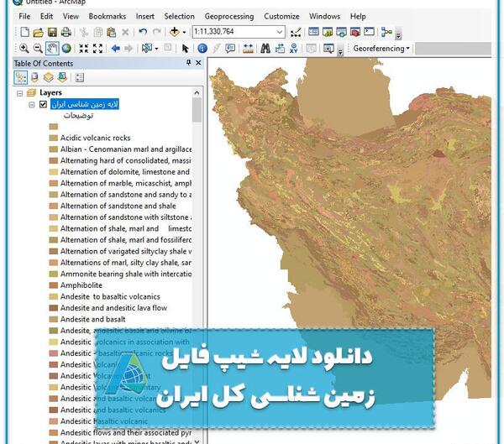Open a map document with Open icon
Viewport: 504px width, 444px height.
tap(39, 32)
